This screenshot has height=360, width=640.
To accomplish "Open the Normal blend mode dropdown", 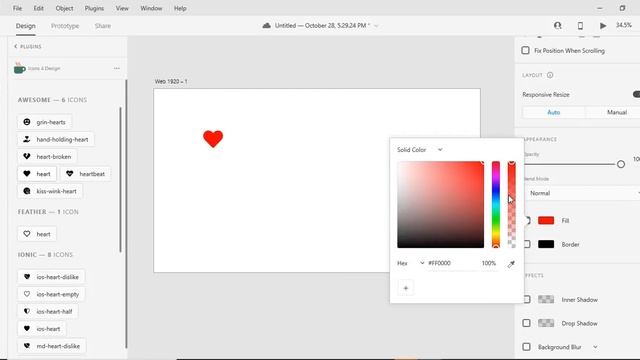I will [583, 193].
